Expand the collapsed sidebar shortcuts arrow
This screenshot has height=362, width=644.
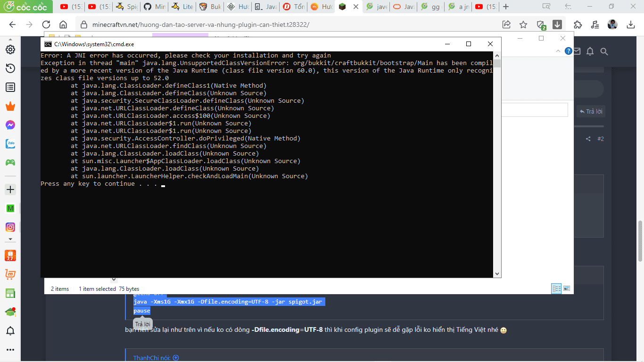point(10,239)
